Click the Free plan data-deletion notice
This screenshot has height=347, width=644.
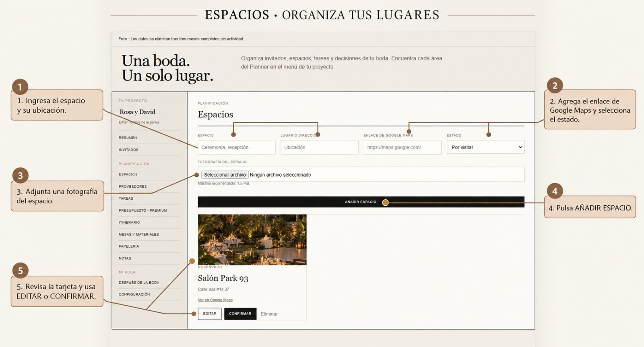[x=181, y=39]
